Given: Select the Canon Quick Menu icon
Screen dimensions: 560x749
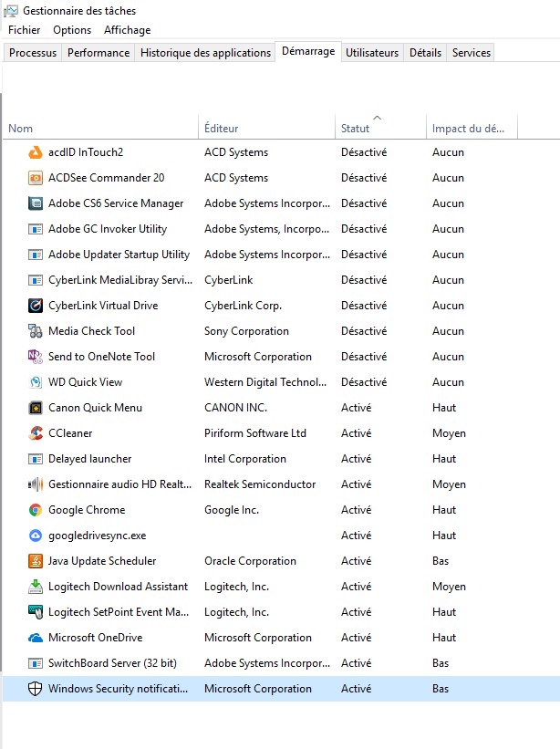Looking at the screenshot, I should pos(36,408).
